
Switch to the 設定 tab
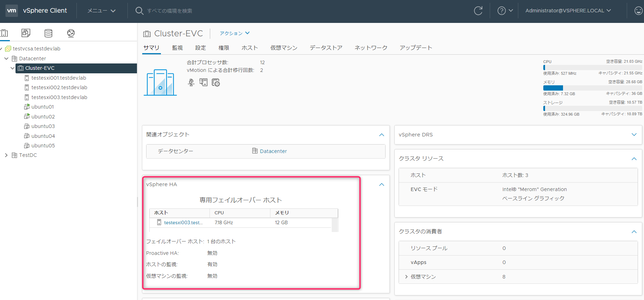(201, 48)
